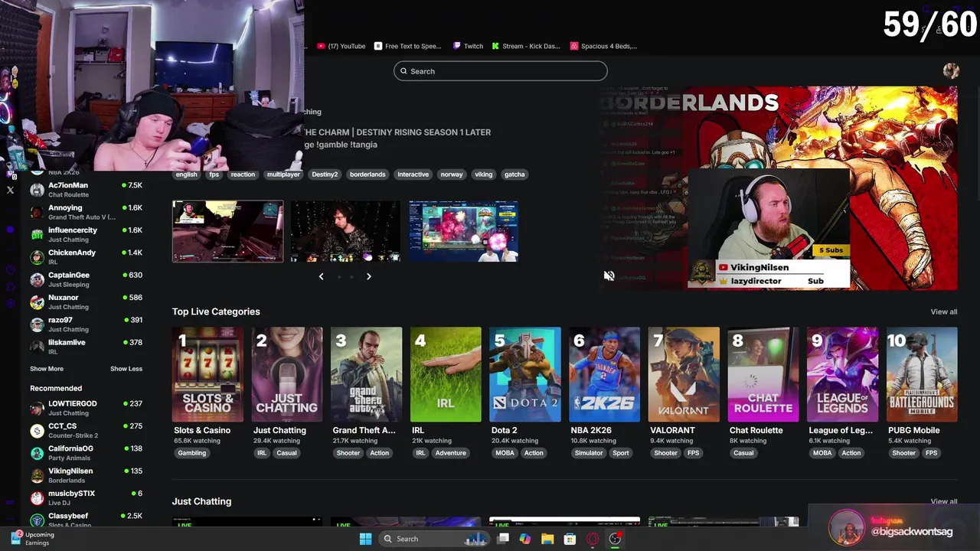Click Adventure tag under IRL category
This screenshot has width=980, height=551.
[x=450, y=453]
